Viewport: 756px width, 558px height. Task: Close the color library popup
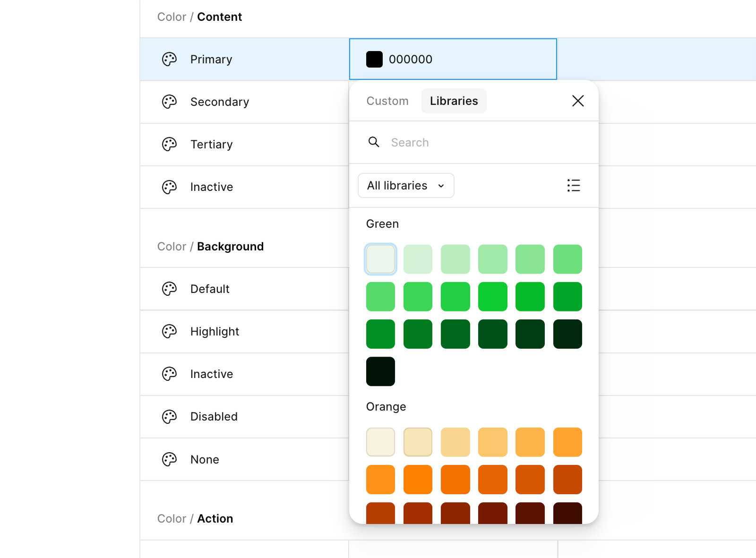[x=577, y=101]
